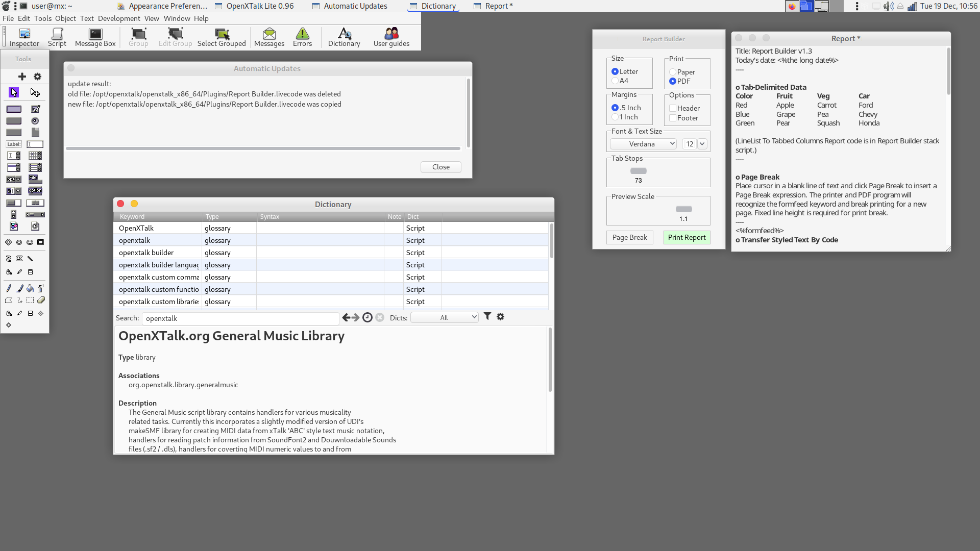The width and height of the screenshot is (980, 551).
Task: Open Tools palette gear settings
Action: [x=37, y=77]
